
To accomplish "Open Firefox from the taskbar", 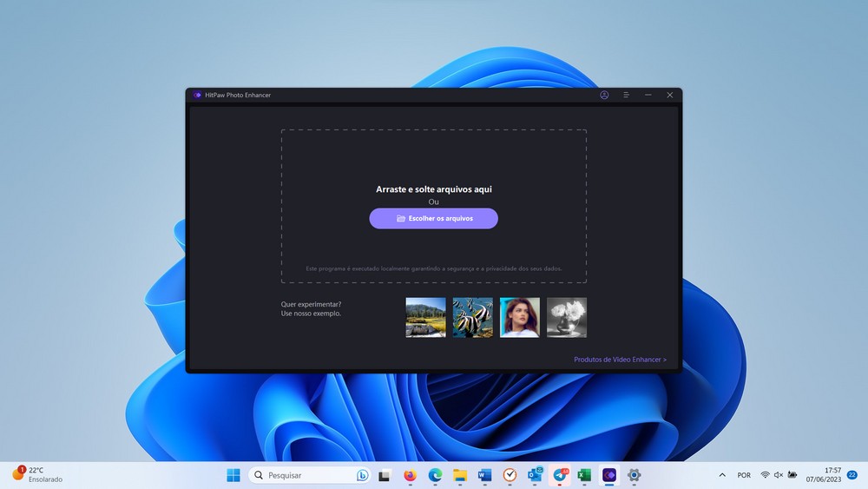I will click(x=410, y=475).
